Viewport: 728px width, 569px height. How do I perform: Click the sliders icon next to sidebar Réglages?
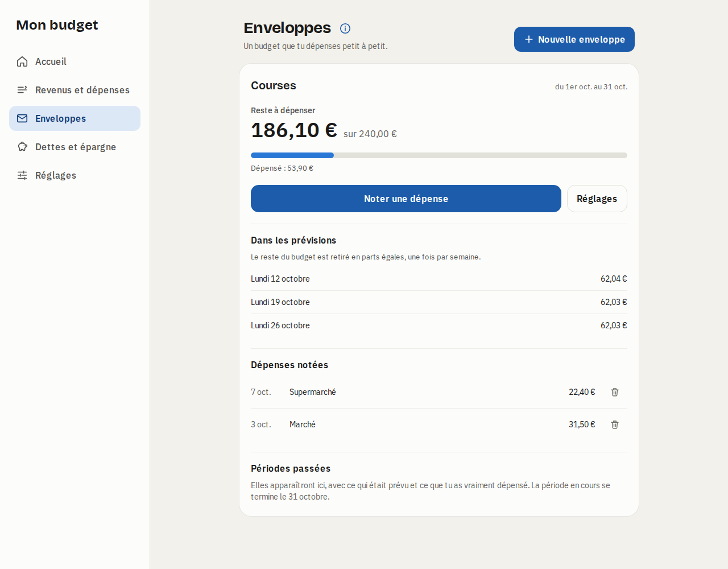pos(22,175)
